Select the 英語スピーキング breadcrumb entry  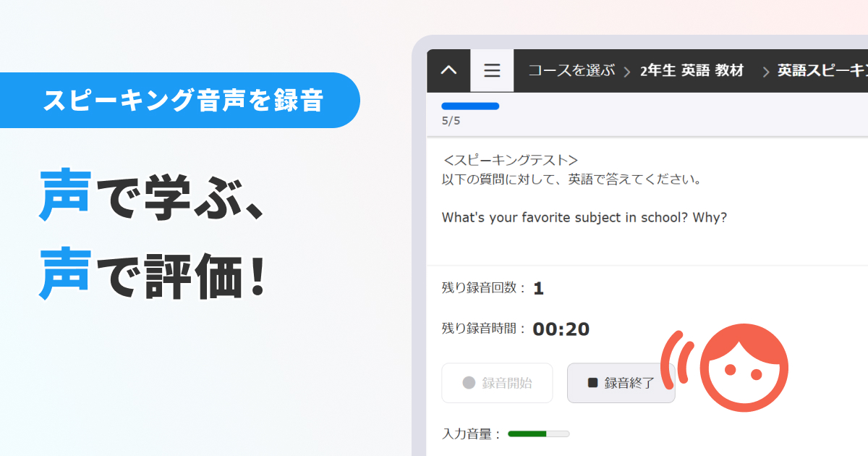coord(825,70)
